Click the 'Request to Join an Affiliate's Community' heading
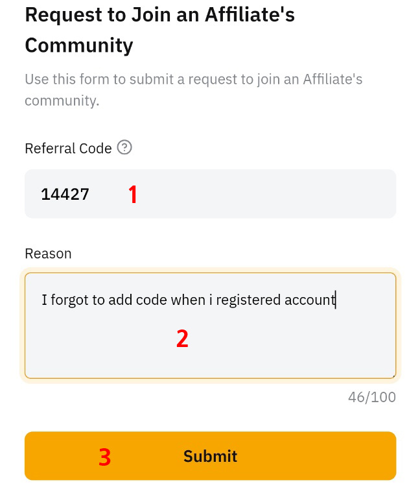 [159, 30]
